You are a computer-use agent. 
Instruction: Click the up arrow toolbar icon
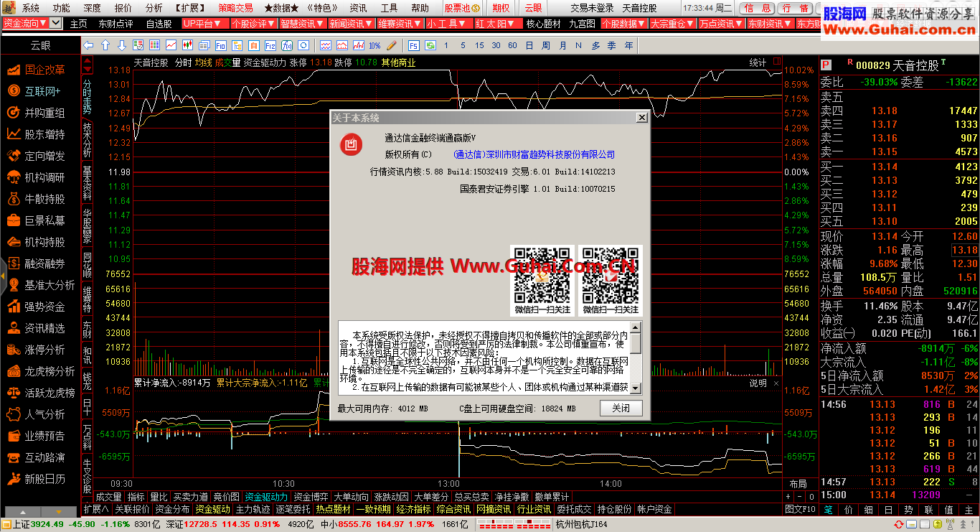pos(105,45)
